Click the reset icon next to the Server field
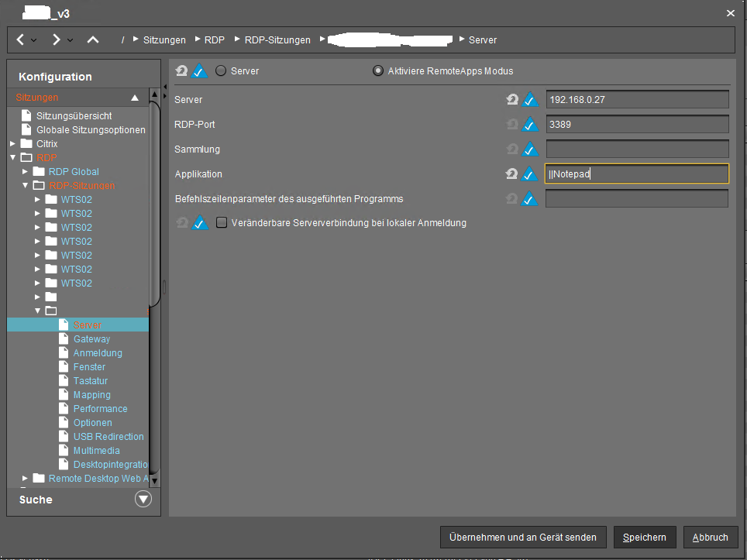Screen dimensions: 747x560 point(511,100)
